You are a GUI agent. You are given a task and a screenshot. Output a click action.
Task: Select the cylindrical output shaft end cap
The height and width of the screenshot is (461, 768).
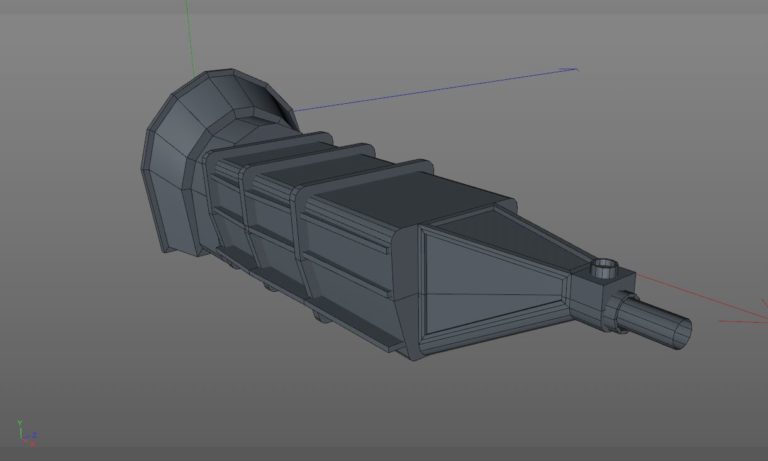click(x=683, y=333)
